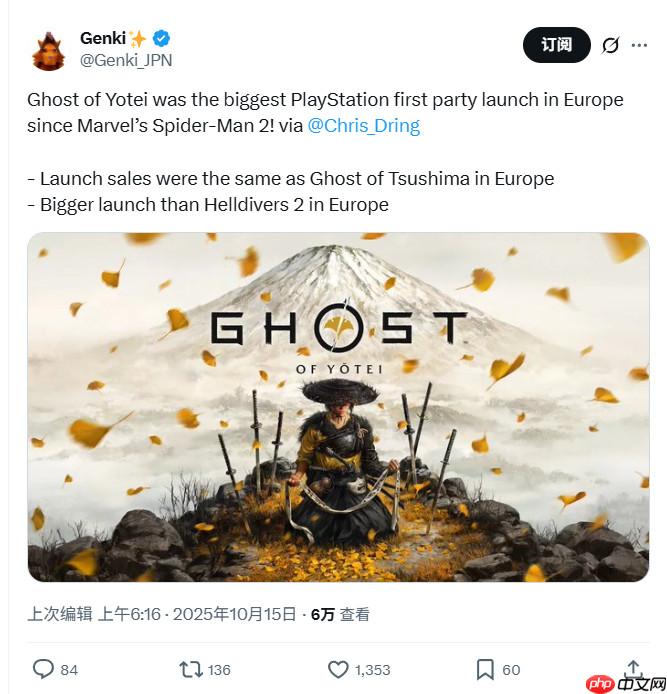Open the three-dot more options menu
This screenshot has height=694, width=667.
point(639,45)
